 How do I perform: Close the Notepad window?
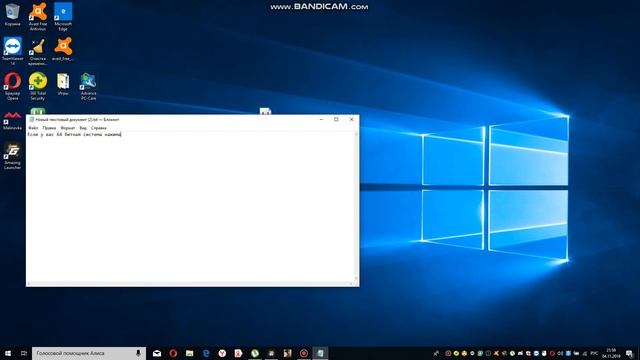pyautogui.click(x=351, y=119)
